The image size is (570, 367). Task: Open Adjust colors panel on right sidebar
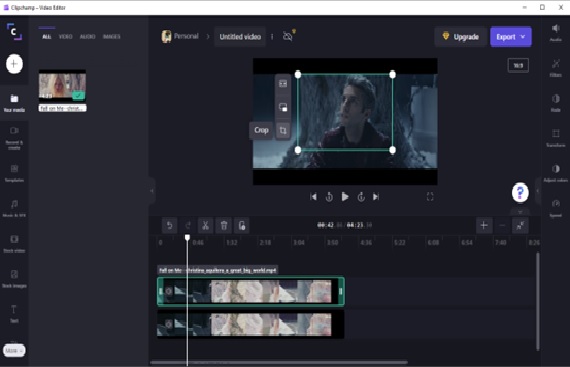click(x=555, y=173)
